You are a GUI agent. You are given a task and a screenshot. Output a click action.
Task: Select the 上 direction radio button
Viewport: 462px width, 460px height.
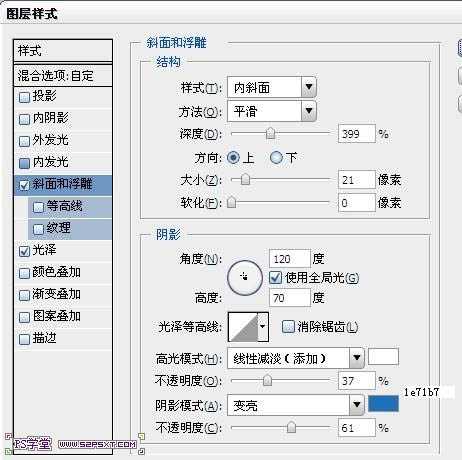tap(233, 157)
